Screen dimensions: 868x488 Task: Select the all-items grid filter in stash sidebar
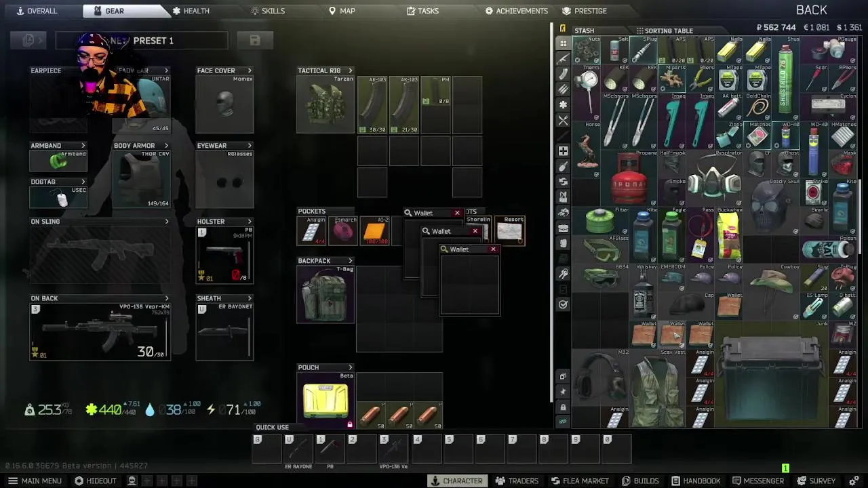pos(563,43)
